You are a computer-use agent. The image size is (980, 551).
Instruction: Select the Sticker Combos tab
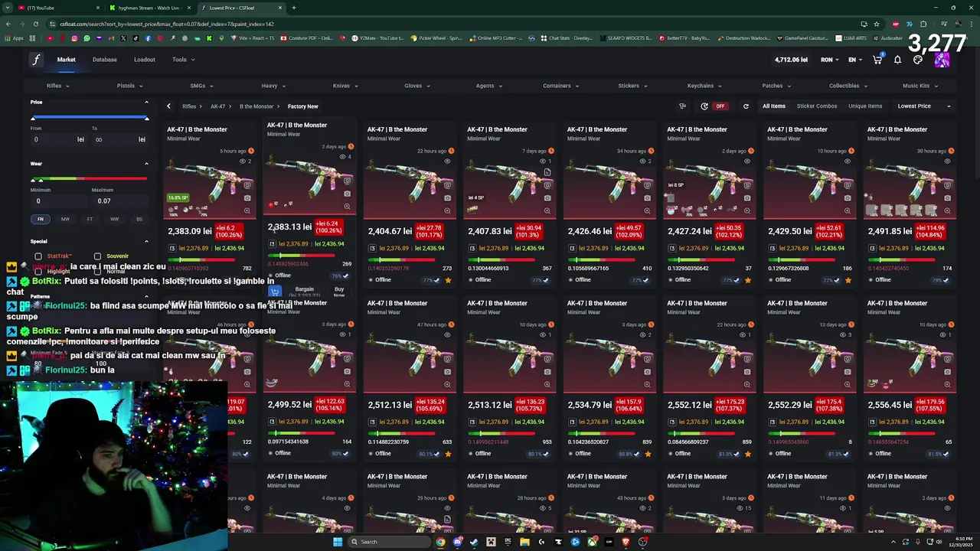click(x=817, y=106)
